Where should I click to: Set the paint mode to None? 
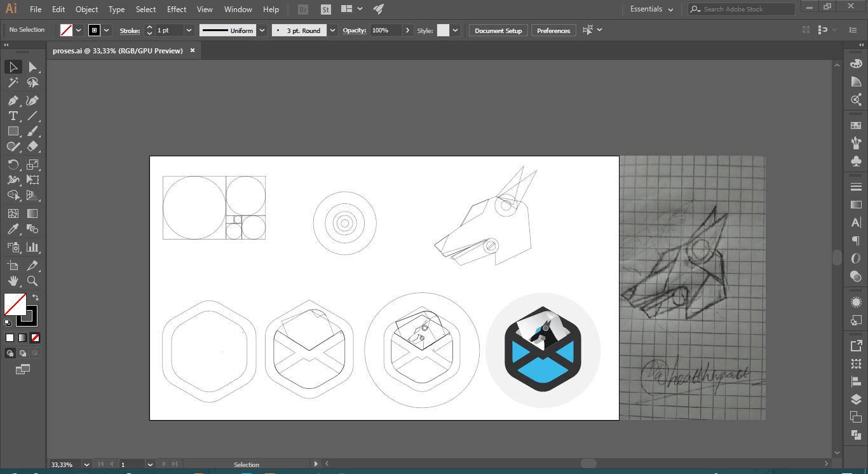pyautogui.click(x=36, y=338)
